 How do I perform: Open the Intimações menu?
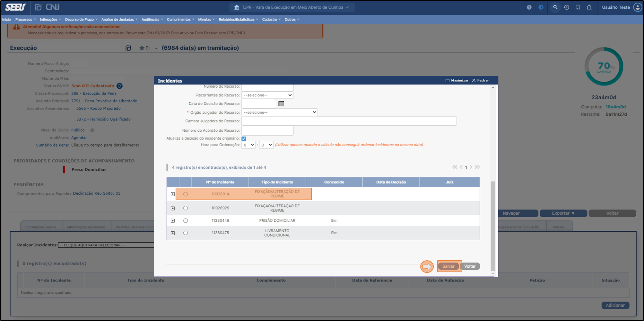50,20
